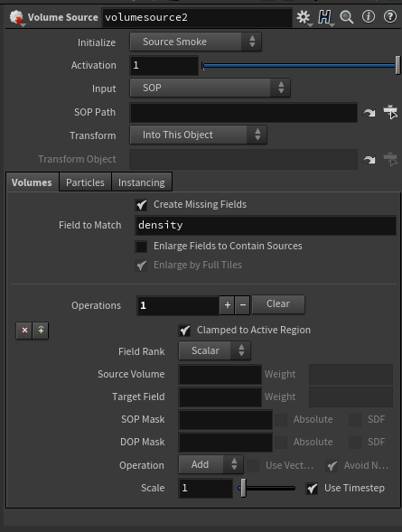Remove the operation with red X icon

[24, 331]
